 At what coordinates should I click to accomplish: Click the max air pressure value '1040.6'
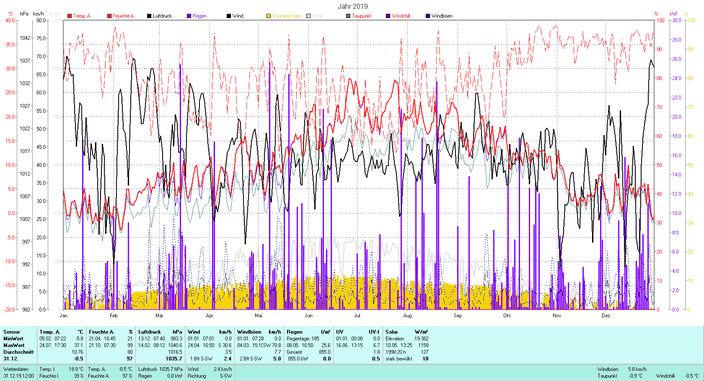176,346
